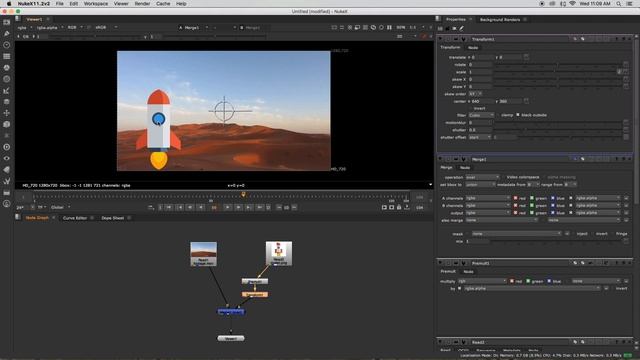Toggle the Merge1 mask inject checkbox
The height and width of the screenshot is (360, 640).
(573, 233)
